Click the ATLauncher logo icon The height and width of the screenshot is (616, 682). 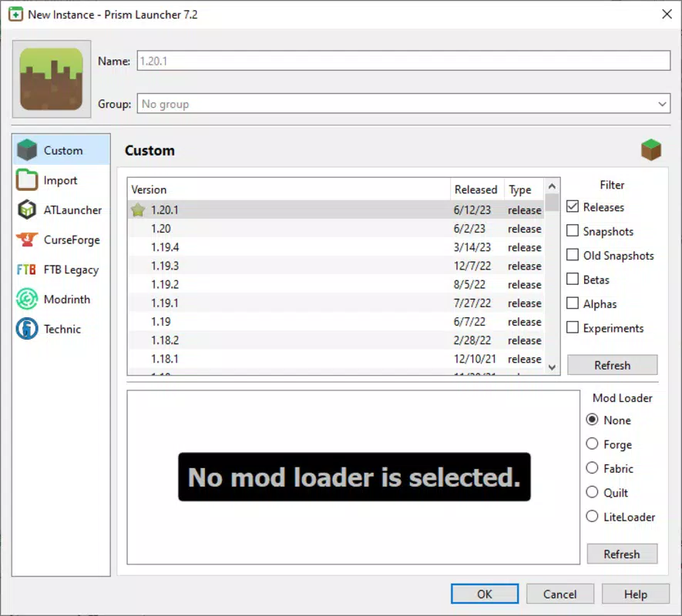27,210
